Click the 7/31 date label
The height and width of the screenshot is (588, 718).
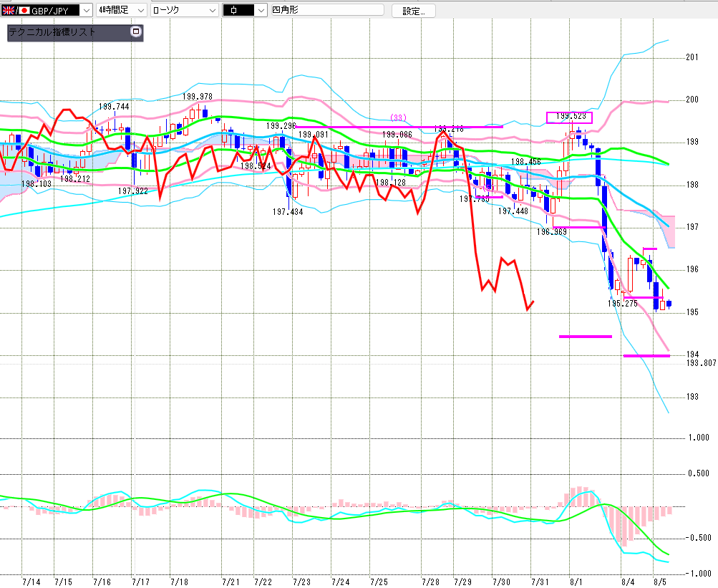[x=540, y=582]
